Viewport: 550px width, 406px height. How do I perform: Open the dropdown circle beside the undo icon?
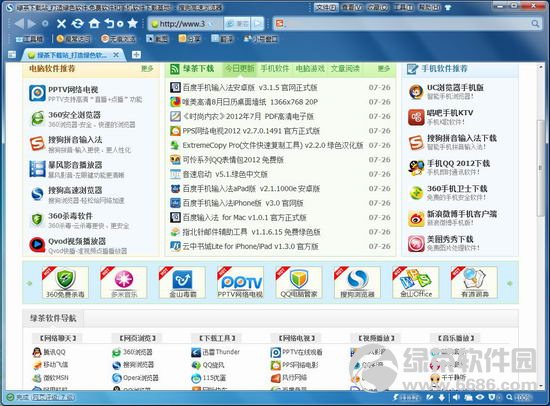120,24
